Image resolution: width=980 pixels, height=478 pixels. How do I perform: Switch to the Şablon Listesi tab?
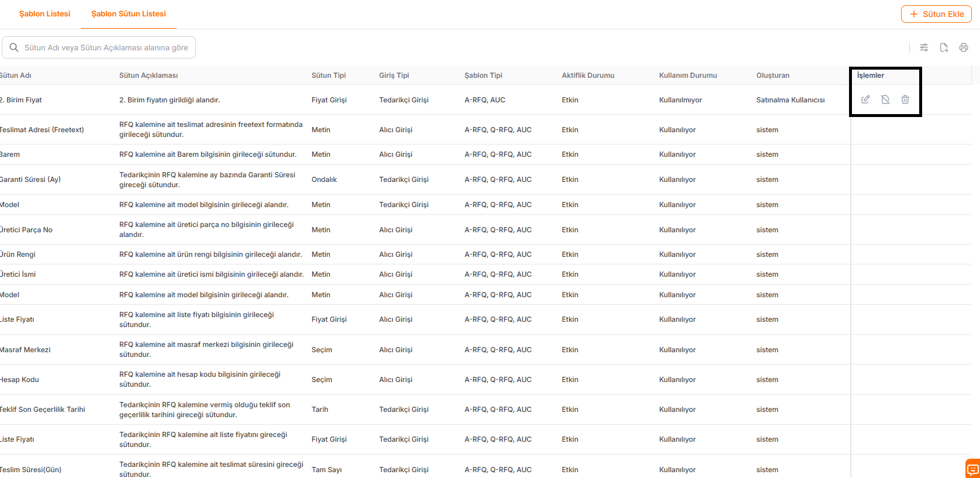[44, 13]
